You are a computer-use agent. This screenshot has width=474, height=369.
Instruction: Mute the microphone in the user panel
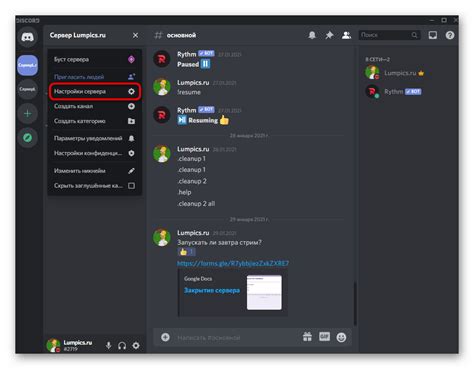click(108, 346)
